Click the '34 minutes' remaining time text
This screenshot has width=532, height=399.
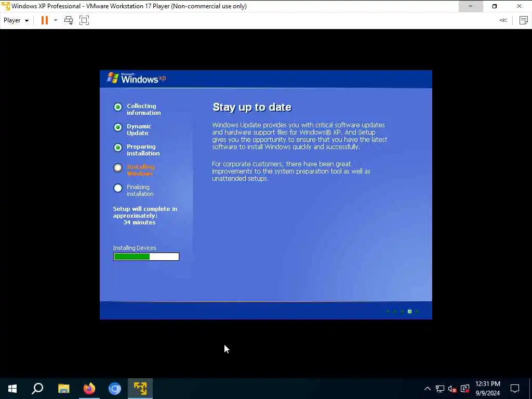click(x=139, y=222)
